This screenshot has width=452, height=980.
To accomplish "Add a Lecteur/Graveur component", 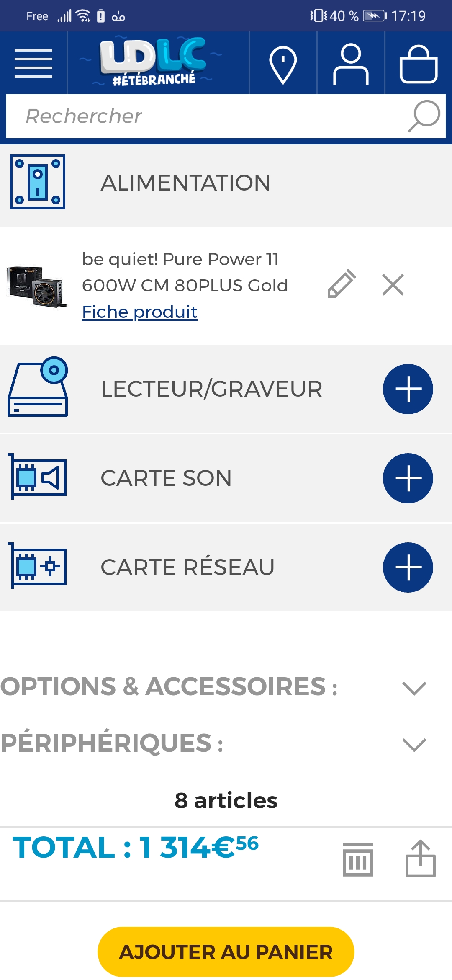I will click(x=408, y=389).
